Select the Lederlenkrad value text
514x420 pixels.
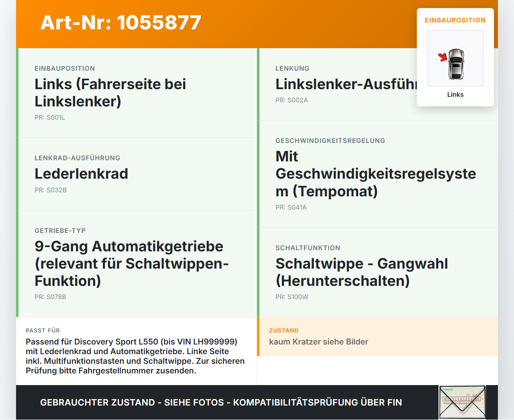pyautogui.click(x=81, y=173)
